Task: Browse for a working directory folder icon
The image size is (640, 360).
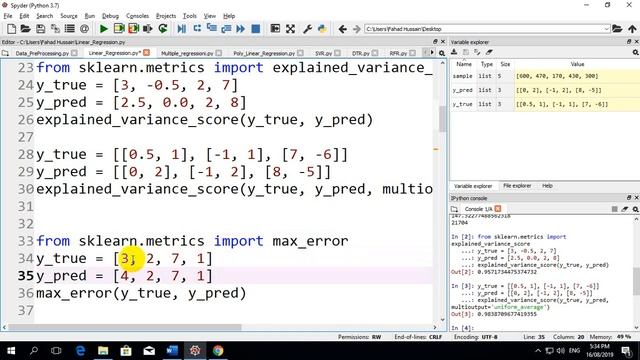Action: tap(617, 29)
